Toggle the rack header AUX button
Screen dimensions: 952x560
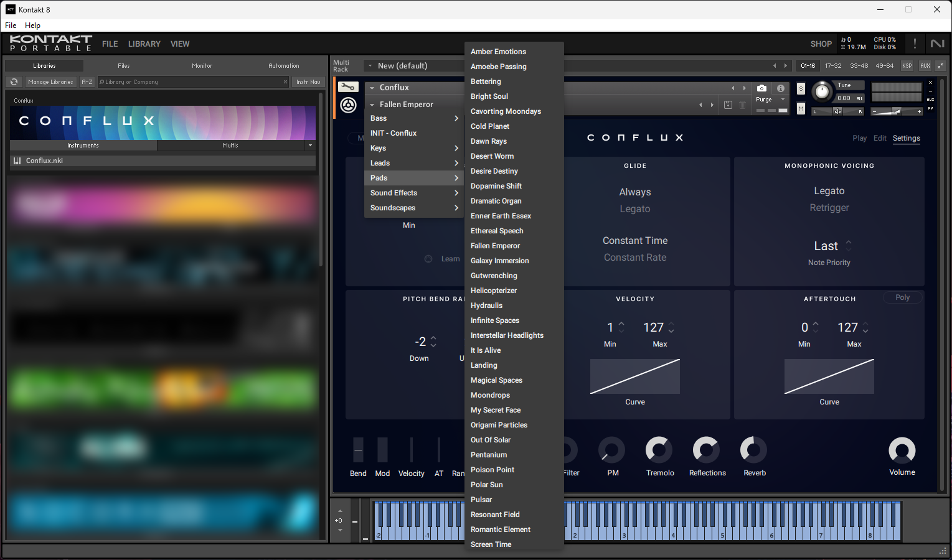tap(925, 65)
